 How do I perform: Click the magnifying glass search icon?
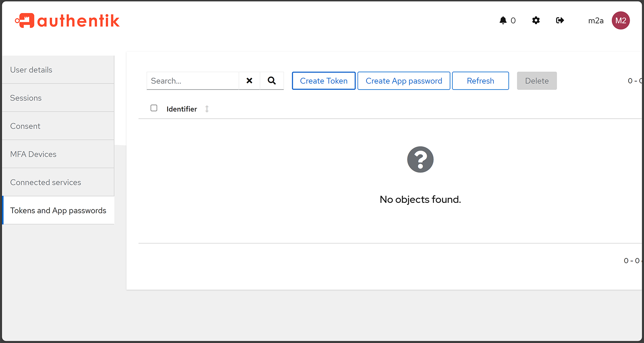(272, 81)
